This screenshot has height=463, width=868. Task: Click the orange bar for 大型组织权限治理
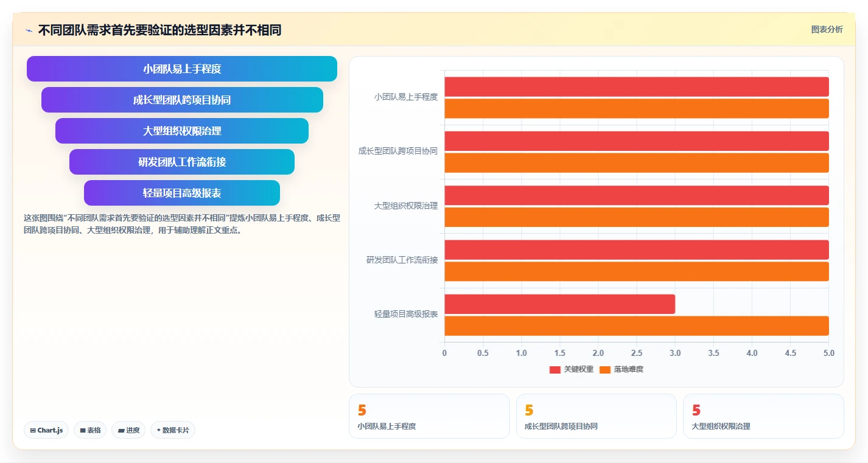point(637,217)
